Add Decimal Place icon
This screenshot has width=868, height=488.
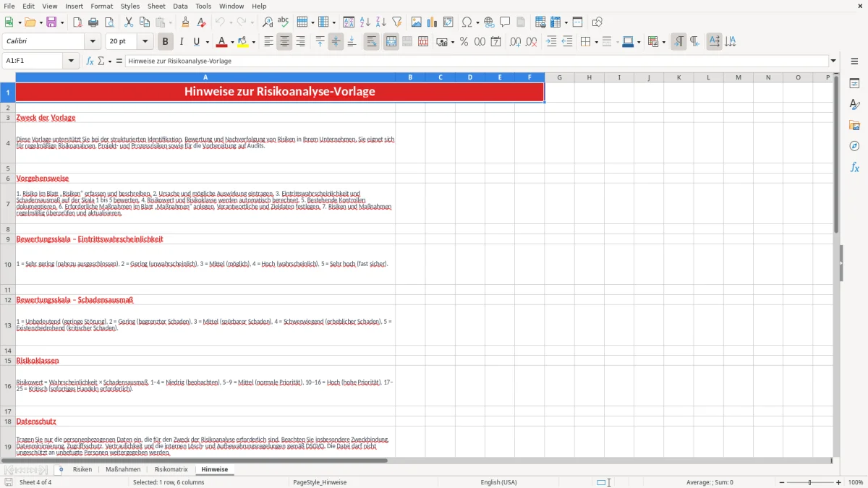point(515,42)
